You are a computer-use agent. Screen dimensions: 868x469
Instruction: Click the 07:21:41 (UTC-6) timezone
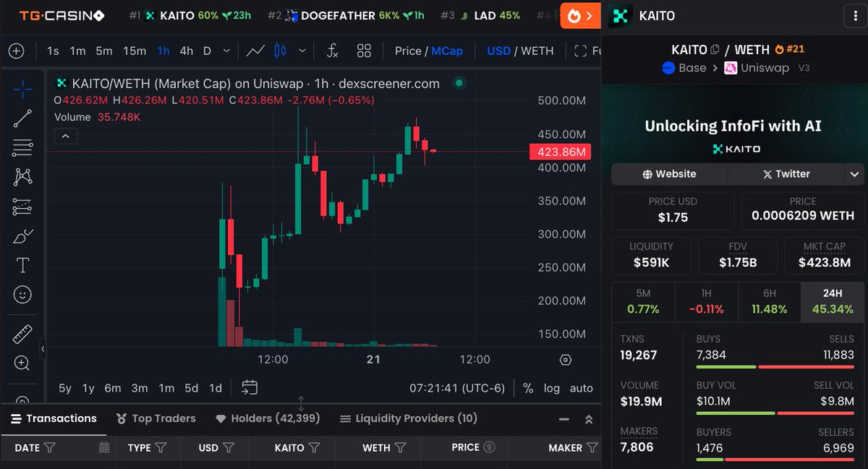457,388
